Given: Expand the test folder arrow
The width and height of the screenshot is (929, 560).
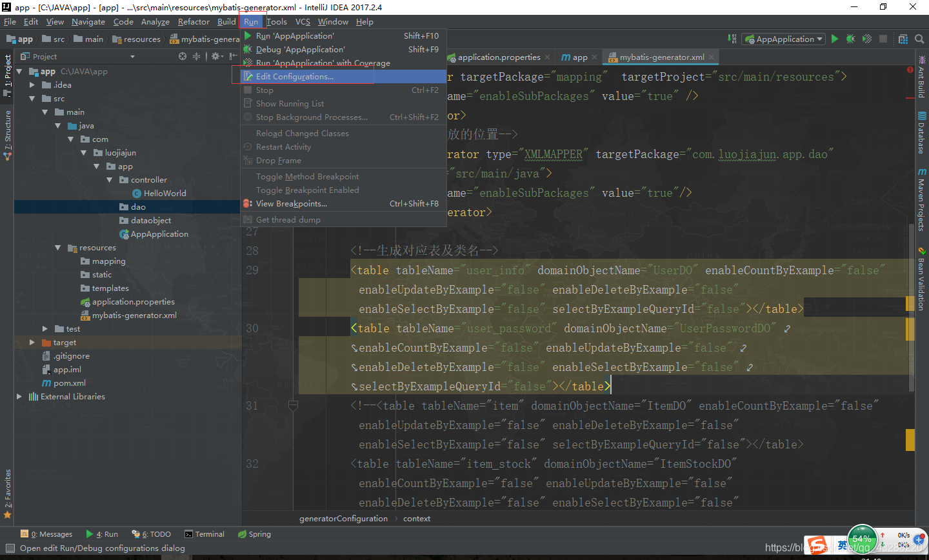Looking at the screenshot, I should (45, 329).
